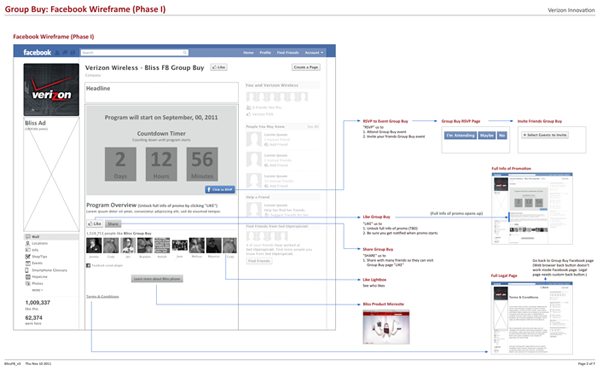Open the messages icon in Facebook header
This screenshot has width=600, height=375.
click(x=65, y=52)
